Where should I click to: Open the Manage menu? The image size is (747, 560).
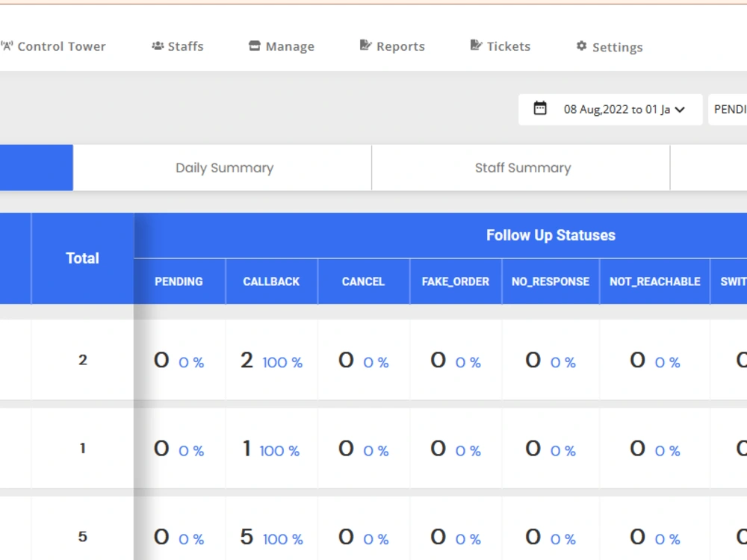coord(282,46)
